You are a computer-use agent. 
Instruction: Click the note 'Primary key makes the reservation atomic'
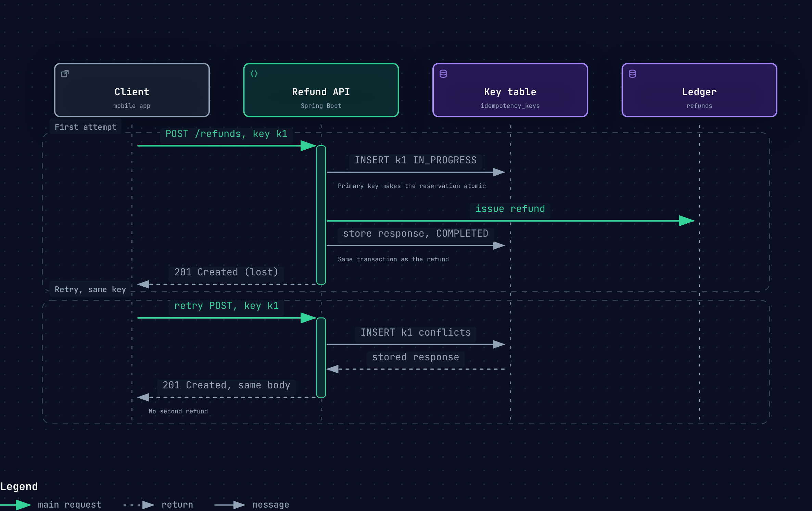[x=412, y=186]
